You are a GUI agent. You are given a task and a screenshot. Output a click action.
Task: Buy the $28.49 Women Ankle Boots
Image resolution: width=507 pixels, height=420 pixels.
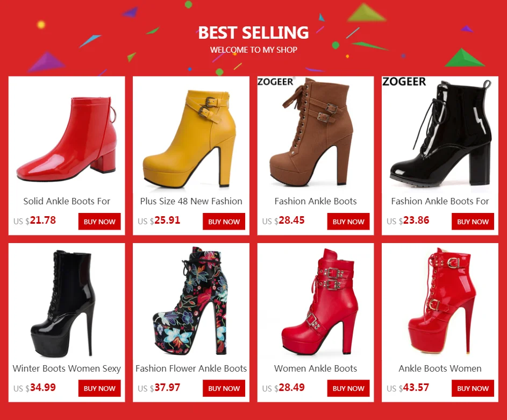pyautogui.click(x=348, y=388)
